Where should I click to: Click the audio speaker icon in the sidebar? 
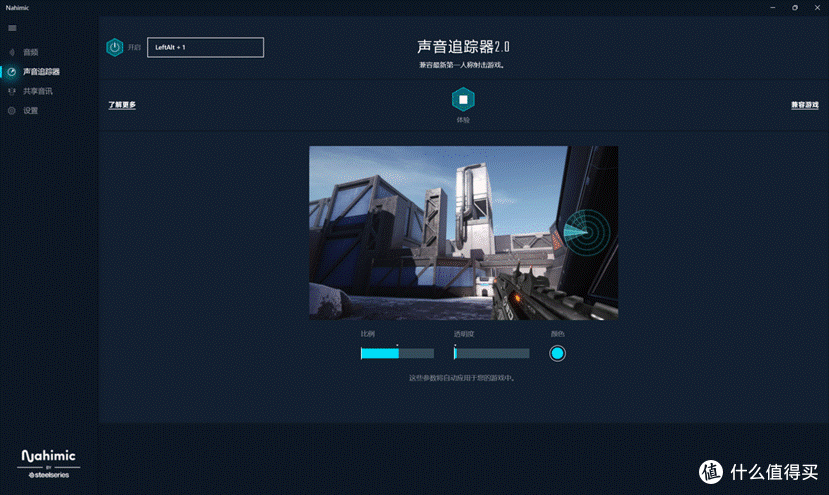coord(12,52)
